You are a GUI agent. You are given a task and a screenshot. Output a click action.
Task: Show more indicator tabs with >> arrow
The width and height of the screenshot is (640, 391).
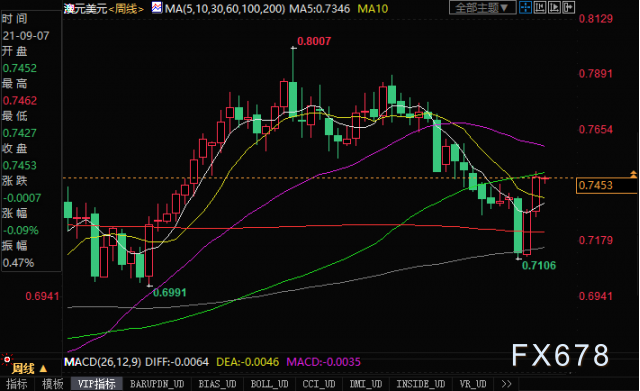(x=507, y=384)
